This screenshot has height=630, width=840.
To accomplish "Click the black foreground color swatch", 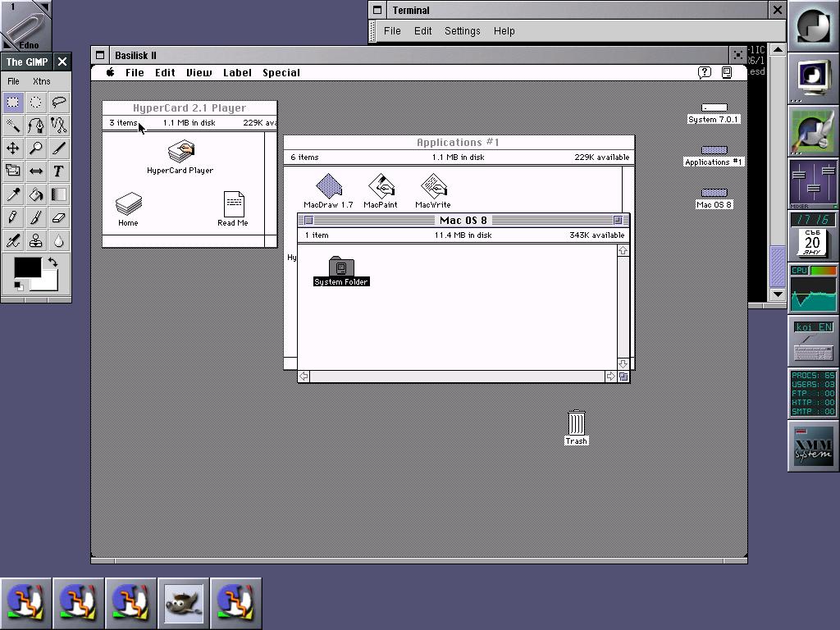I will tap(27, 267).
